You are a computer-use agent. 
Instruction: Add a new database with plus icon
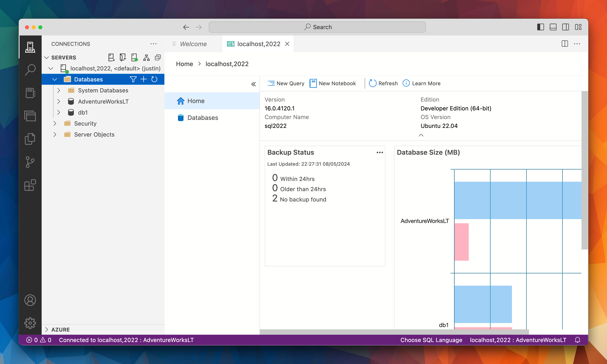tap(144, 79)
